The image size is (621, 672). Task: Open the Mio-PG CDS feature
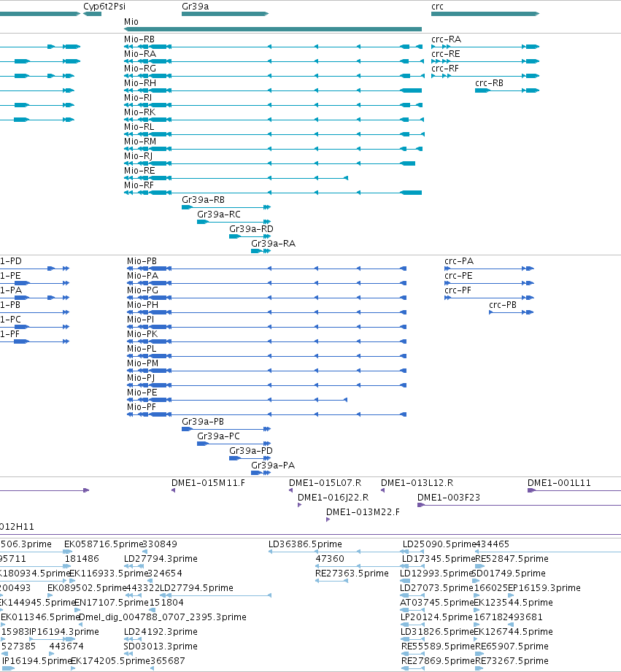click(x=266, y=298)
